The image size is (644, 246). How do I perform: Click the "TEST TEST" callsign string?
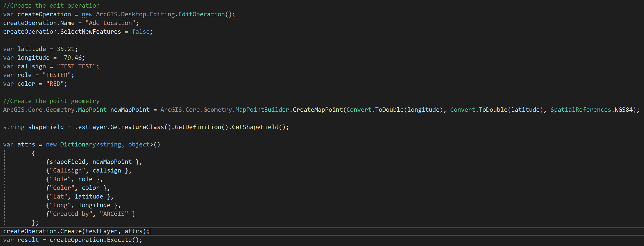pyautogui.click(x=76, y=66)
